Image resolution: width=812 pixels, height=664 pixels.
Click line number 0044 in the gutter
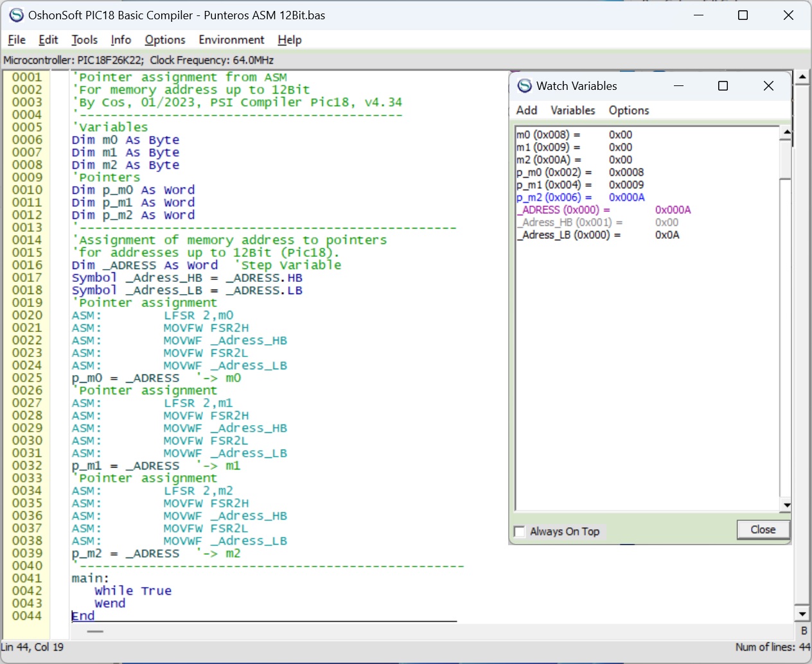point(27,616)
